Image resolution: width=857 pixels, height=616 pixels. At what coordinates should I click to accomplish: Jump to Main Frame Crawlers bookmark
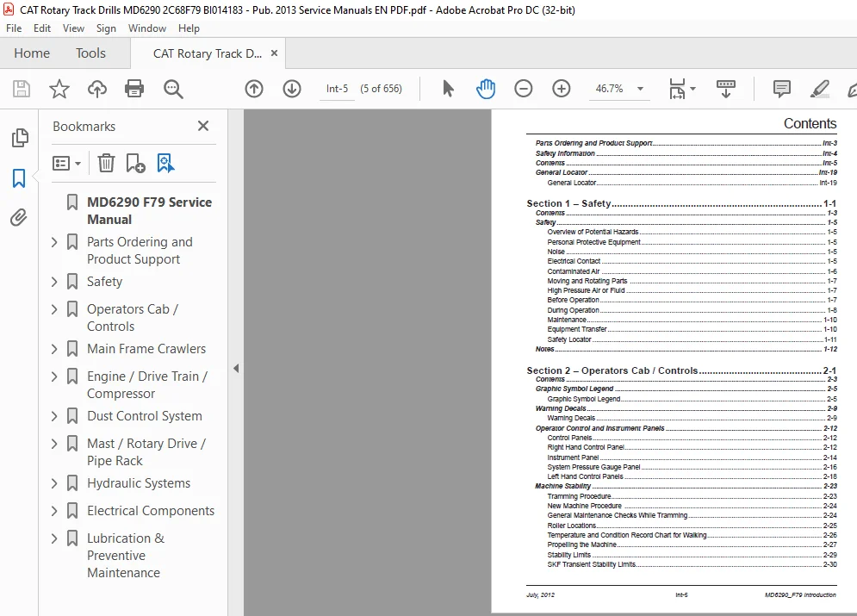point(146,349)
